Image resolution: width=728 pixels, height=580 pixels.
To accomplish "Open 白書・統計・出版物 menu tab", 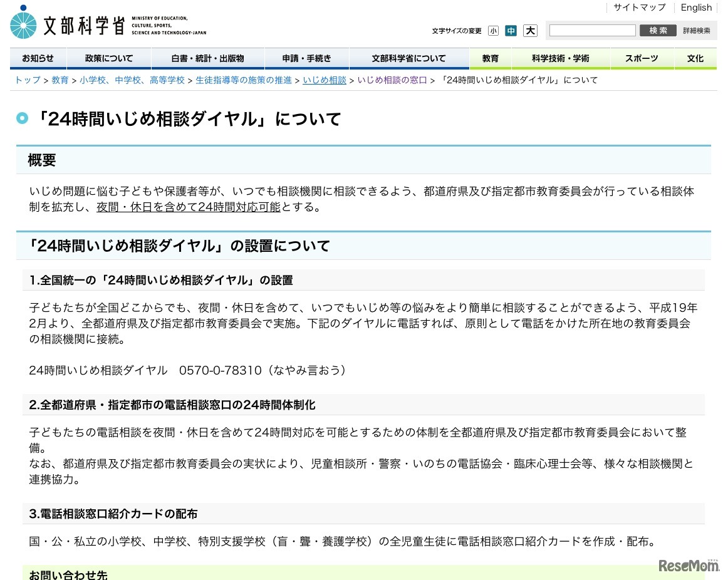I will pyautogui.click(x=207, y=58).
